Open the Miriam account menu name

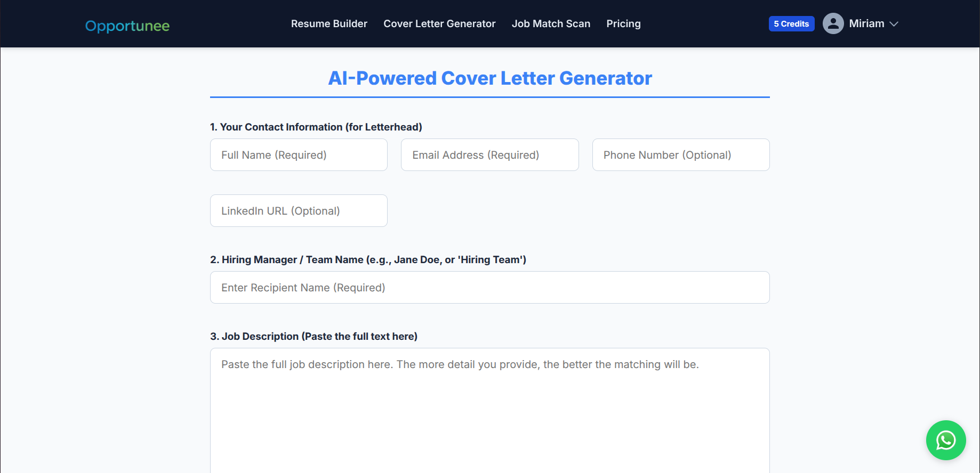(x=866, y=23)
